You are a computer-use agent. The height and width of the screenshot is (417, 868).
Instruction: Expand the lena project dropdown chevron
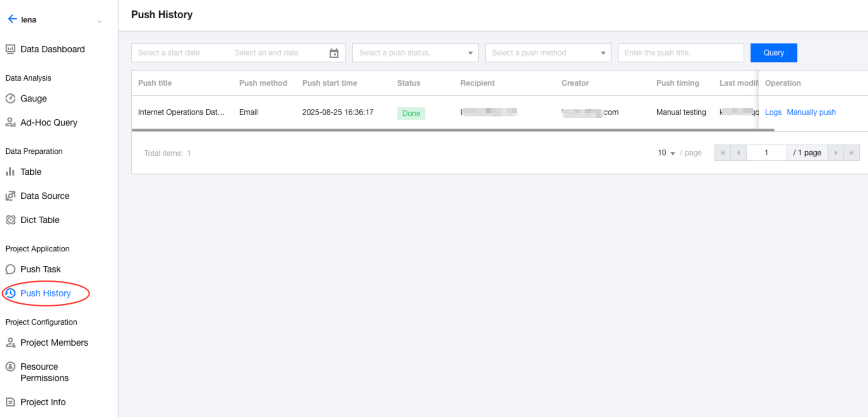point(99,22)
